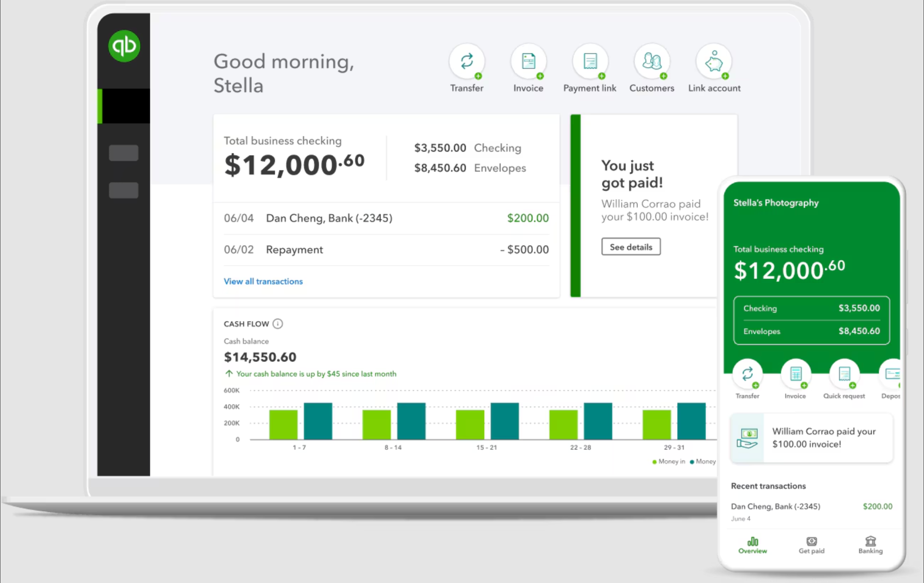Show Cash Flow info tooltip icon
This screenshot has width=924, height=583.
pos(278,324)
